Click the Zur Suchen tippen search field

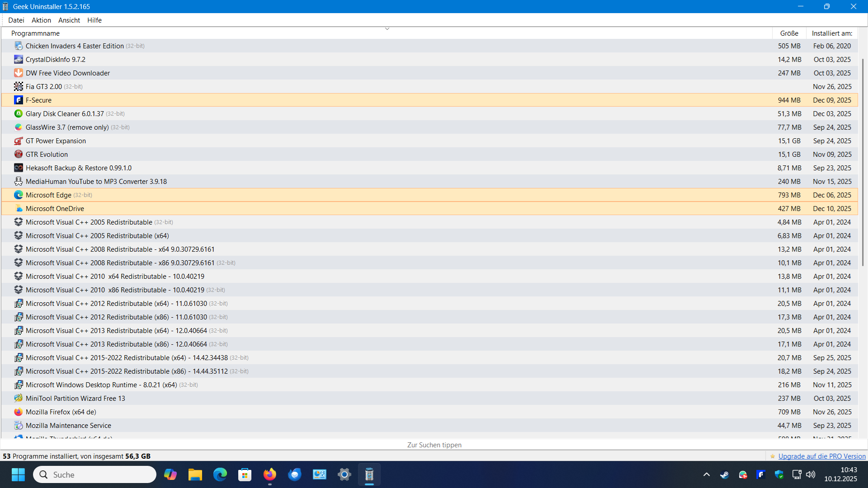(x=434, y=445)
